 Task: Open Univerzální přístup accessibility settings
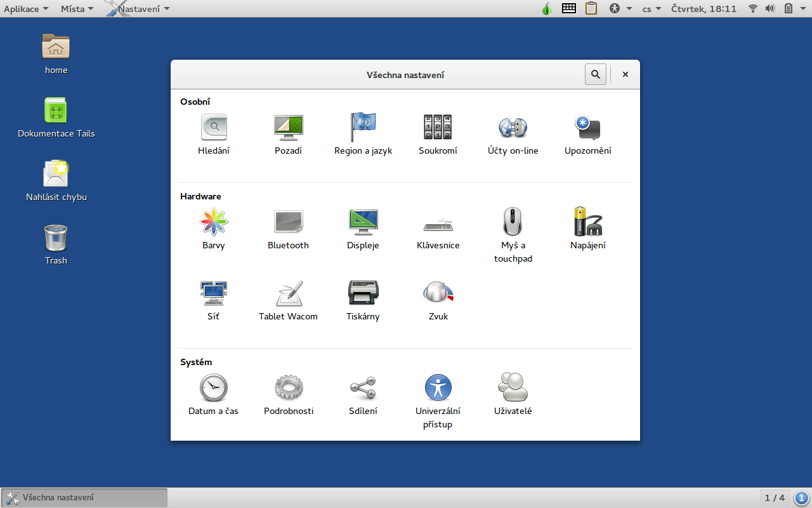pyautogui.click(x=438, y=401)
